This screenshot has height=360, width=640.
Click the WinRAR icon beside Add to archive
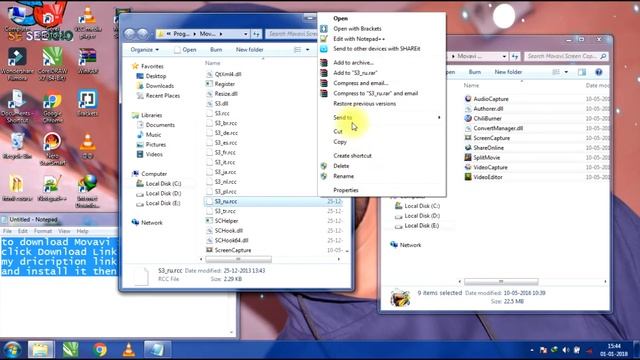(324, 62)
